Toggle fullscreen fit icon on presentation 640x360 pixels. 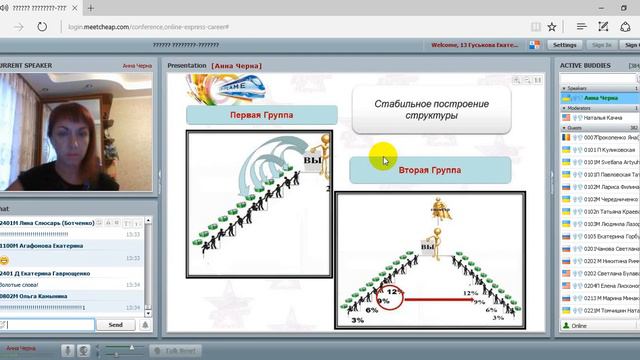(538, 80)
